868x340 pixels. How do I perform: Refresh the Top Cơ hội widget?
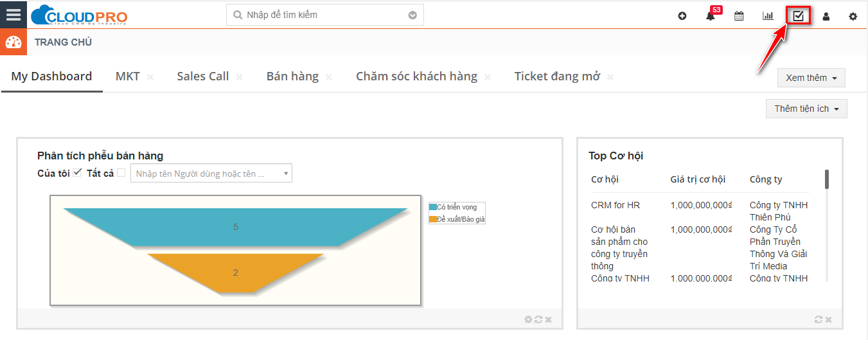tap(818, 319)
